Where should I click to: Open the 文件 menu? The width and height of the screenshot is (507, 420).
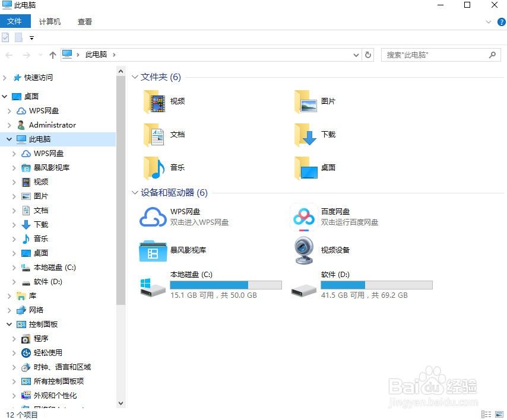(x=15, y=21)
